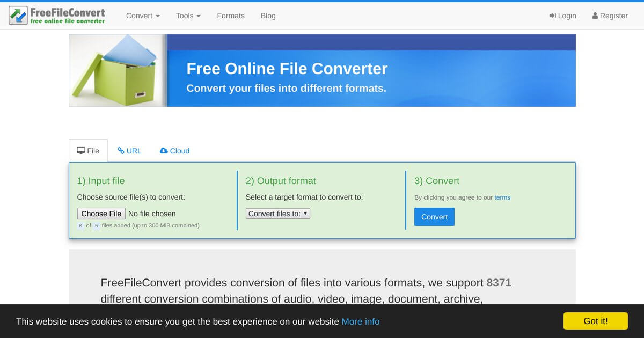Dismiss cookie notice with Got it!
Screen dimensions: 644x338
(596, 321)
